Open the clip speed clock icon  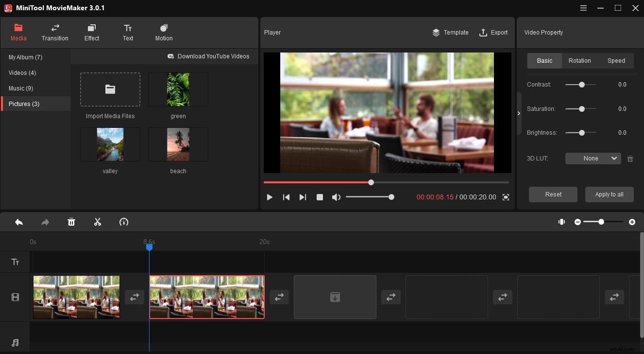pos(123,222)
